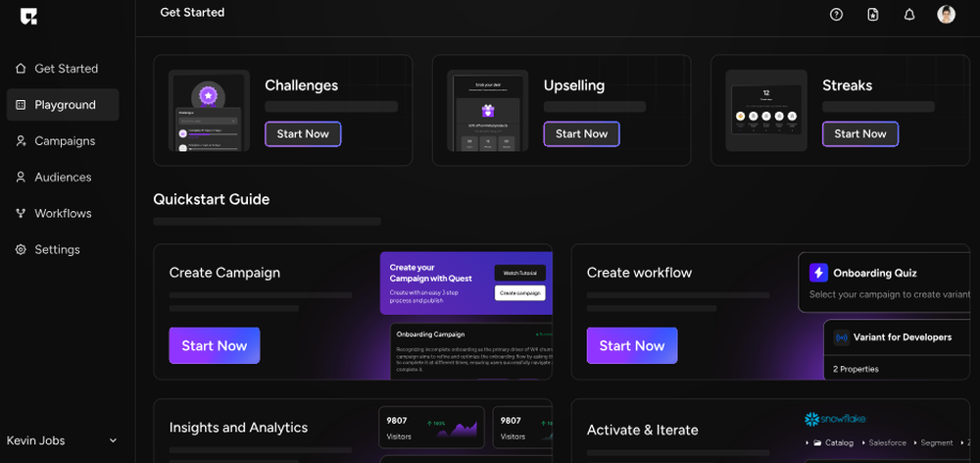Open the Playground menu item

click(63, 105)
